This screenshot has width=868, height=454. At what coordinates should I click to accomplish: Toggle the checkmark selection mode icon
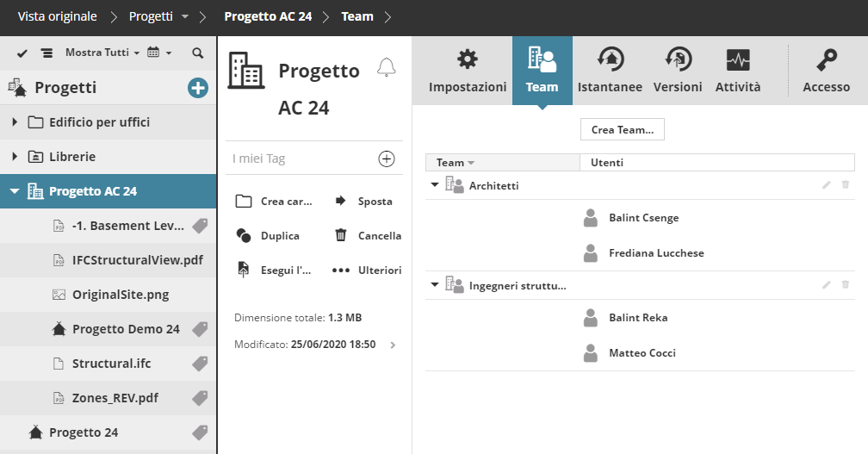point(22,53)
